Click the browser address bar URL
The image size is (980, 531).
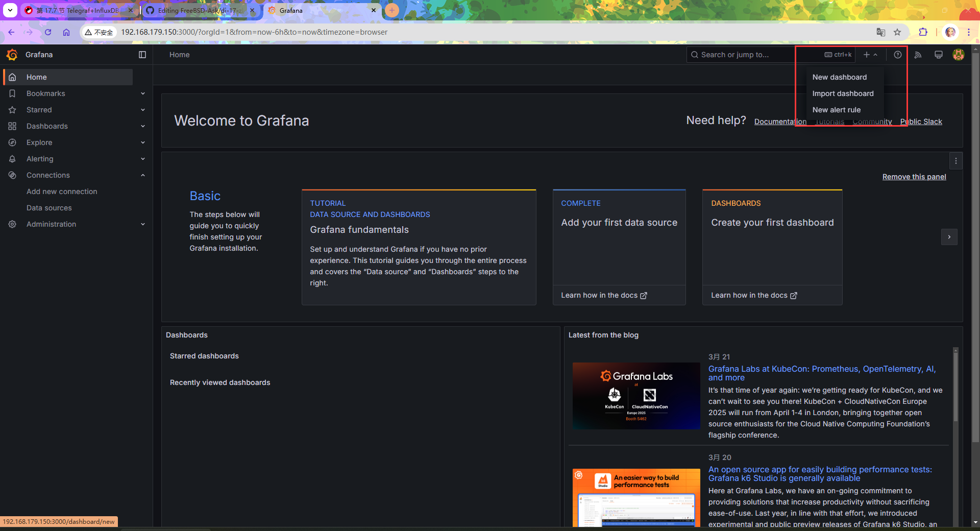pyautogui.click(x=254, y=32)
